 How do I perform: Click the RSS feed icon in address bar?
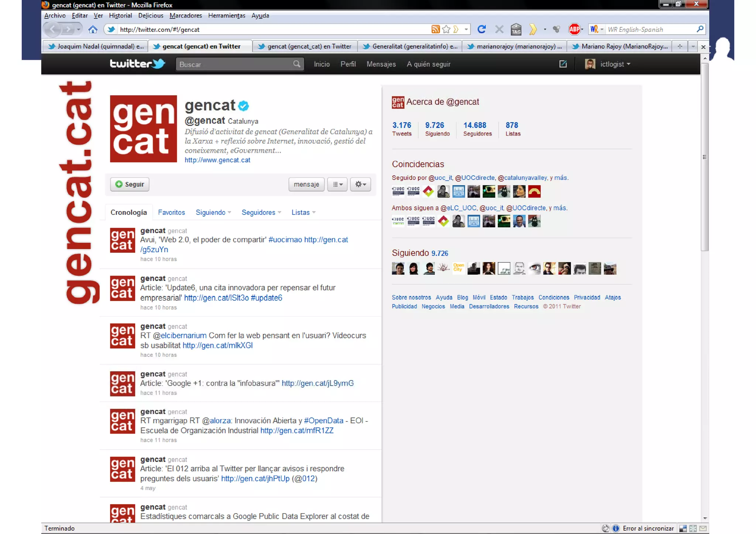coord(435,30)
